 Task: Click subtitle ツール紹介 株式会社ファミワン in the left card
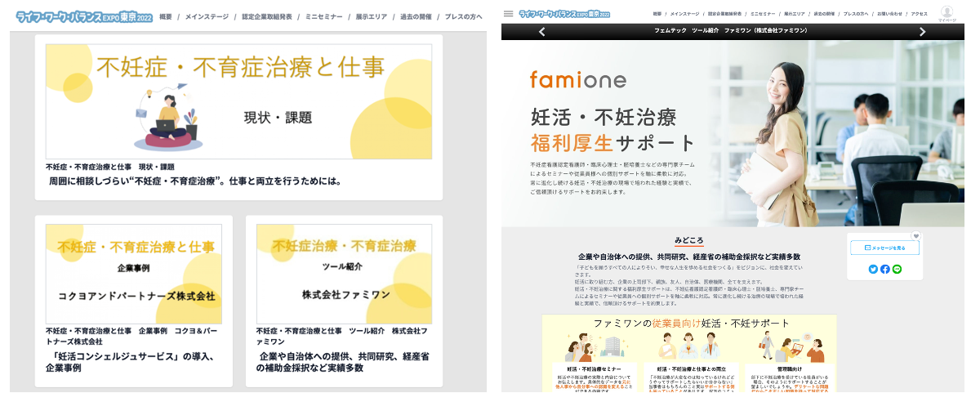(342, 336)
